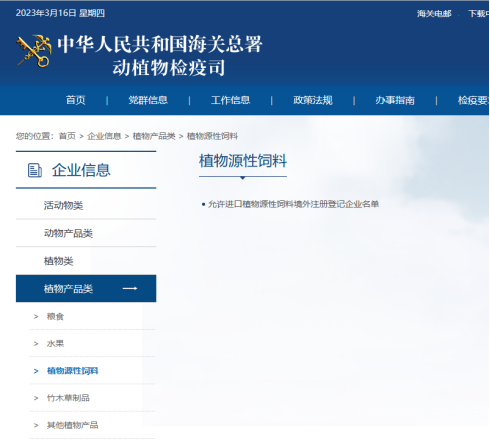Click the chevron next to 水果
This screenshot has width=490, height=441.
[36, 344]
